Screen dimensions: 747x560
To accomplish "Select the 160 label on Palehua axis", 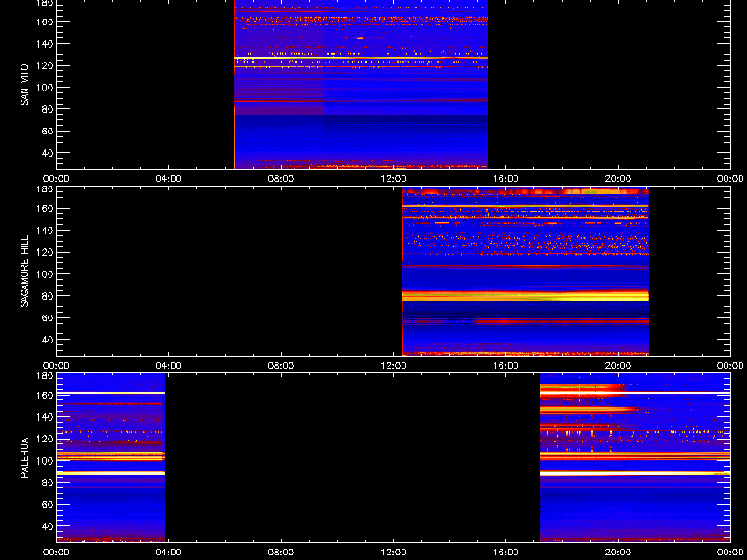I will (x=46, y=395).
